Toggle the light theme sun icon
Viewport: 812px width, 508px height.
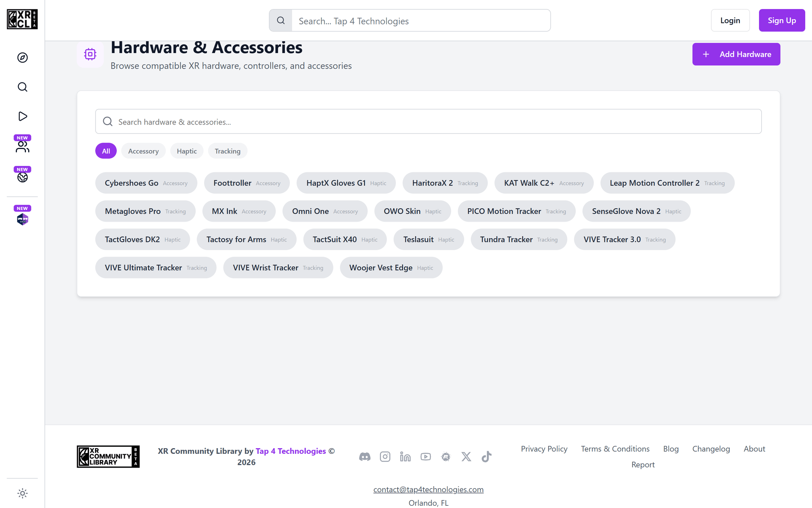[23, 493]
